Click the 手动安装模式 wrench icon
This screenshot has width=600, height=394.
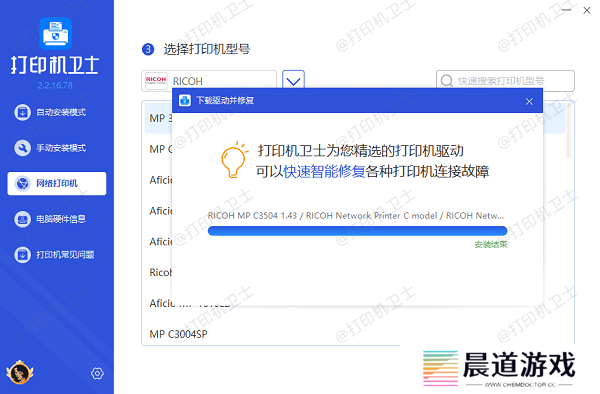tap(22, 148)
